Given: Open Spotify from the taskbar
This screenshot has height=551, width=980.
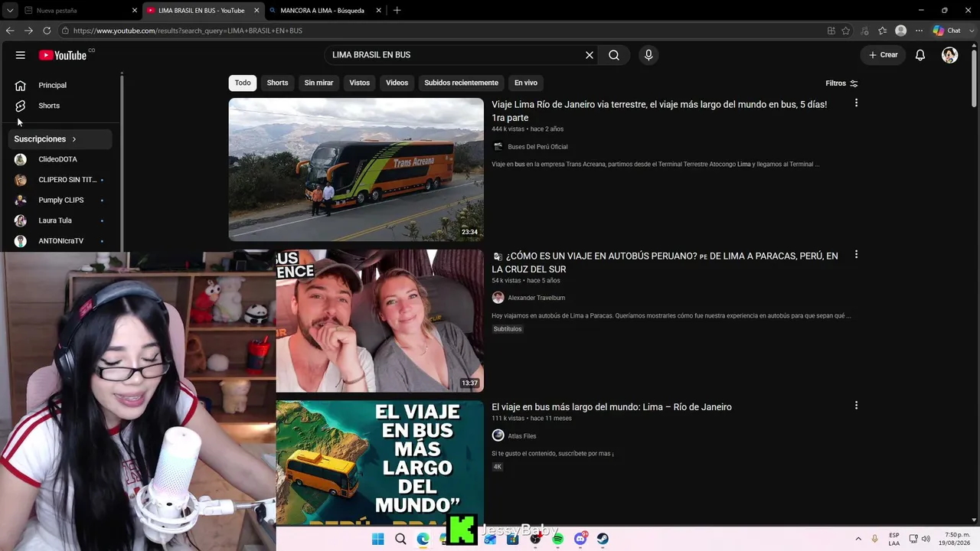Looking at the screenshot, I should pos(557,539).
